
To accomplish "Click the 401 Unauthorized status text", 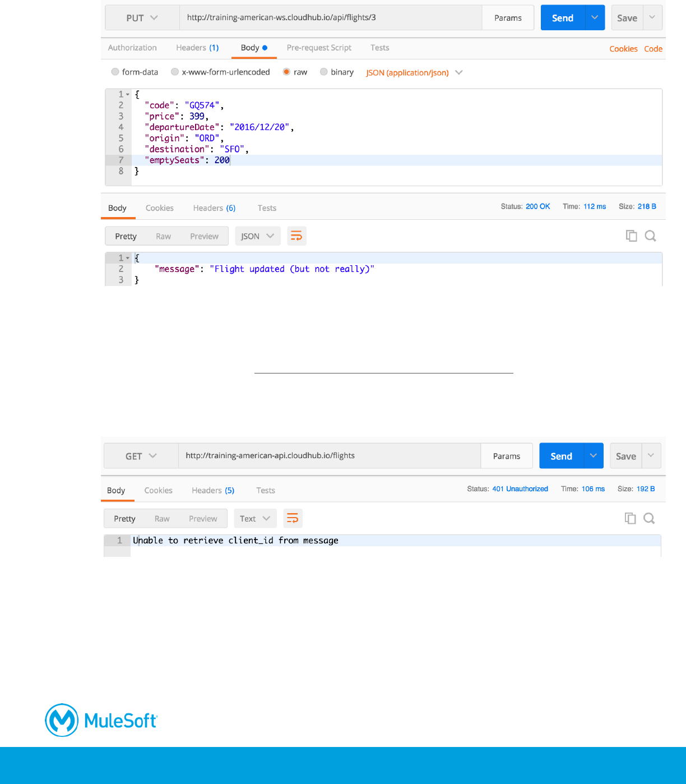I will [x=520, y=489].
